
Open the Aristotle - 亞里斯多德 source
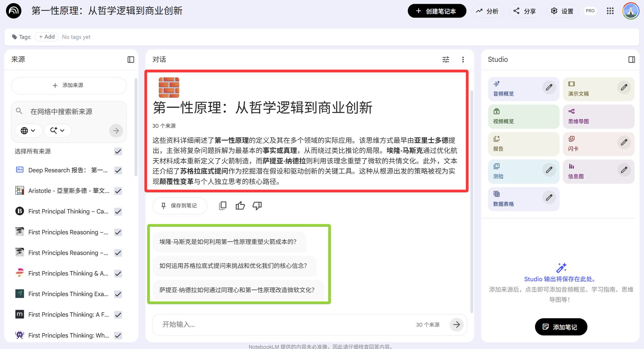(x=69, y=191)
